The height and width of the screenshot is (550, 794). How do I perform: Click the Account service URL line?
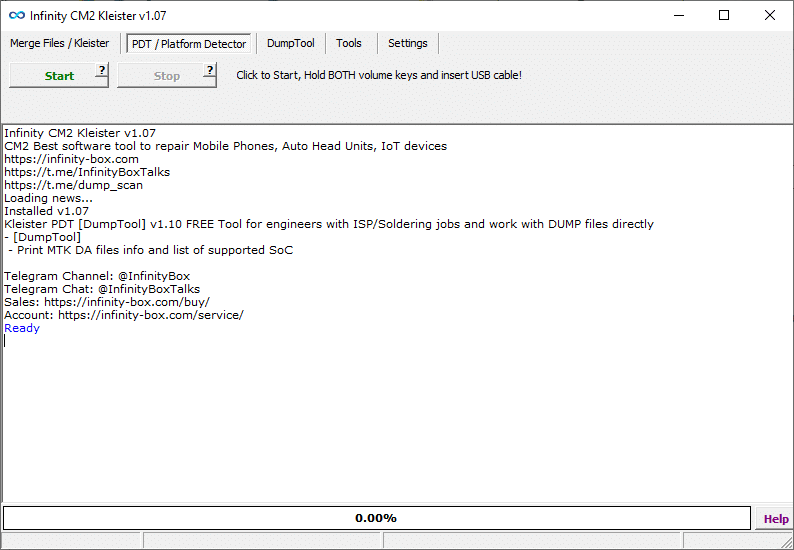124,315
